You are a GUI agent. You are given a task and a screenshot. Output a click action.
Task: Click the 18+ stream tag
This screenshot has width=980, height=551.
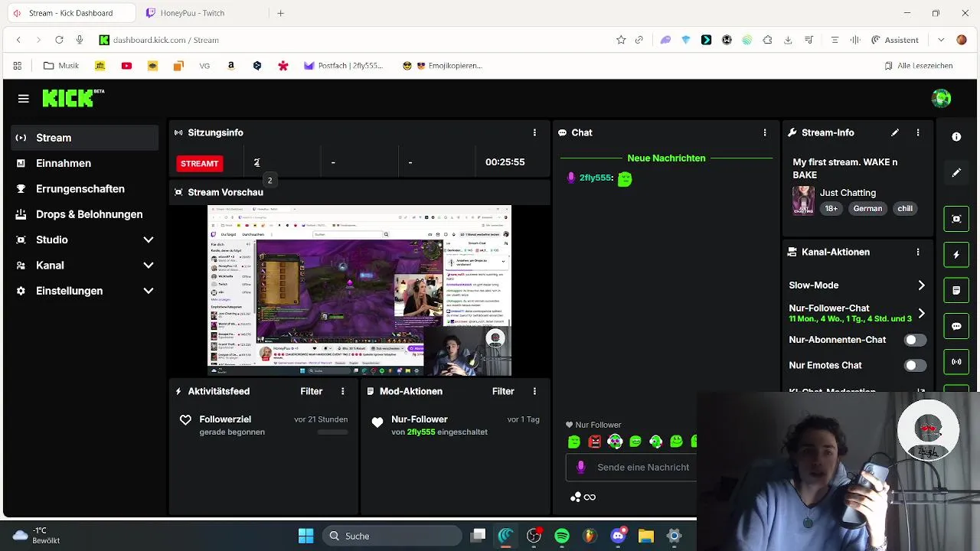(x=831, y=208)
